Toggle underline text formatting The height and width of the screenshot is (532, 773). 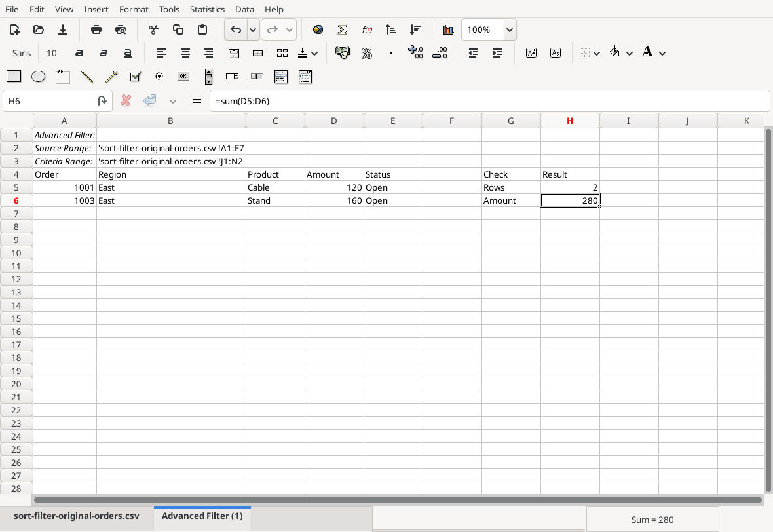[127, 53]
